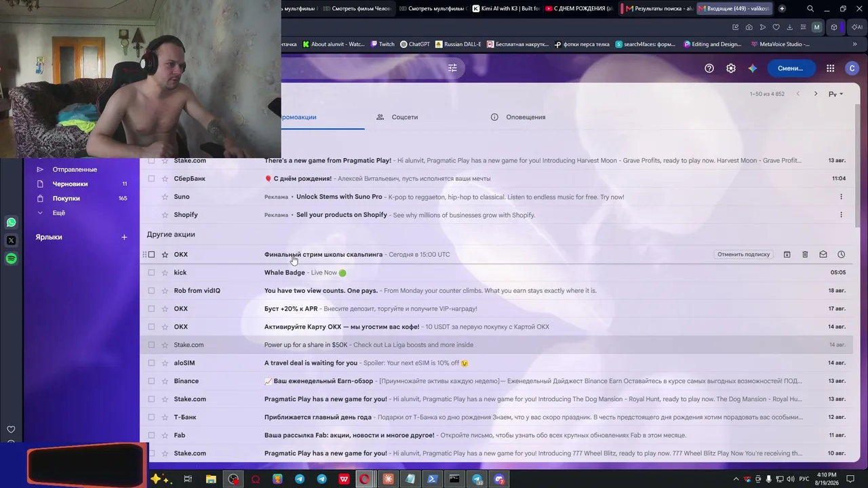This screenshot has height=488, width=868.
Task: Mark OKX Финальный стрим email as read
Action: 823,254
